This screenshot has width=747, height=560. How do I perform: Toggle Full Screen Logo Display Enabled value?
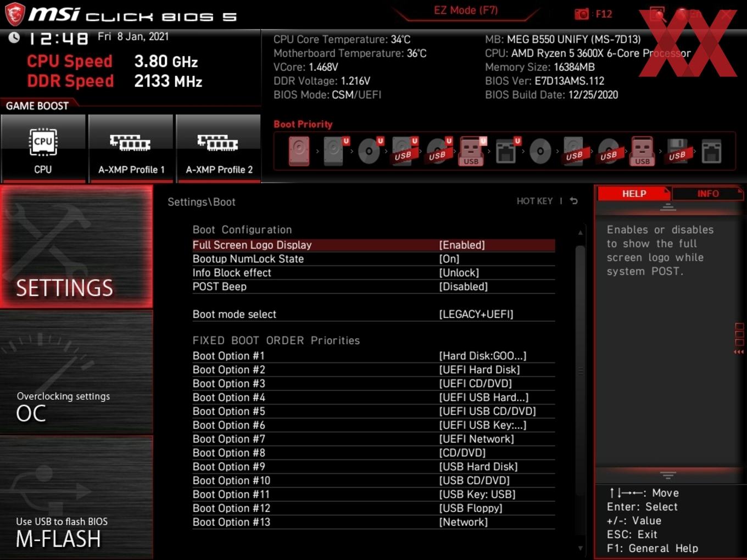(x=462, y=245)
